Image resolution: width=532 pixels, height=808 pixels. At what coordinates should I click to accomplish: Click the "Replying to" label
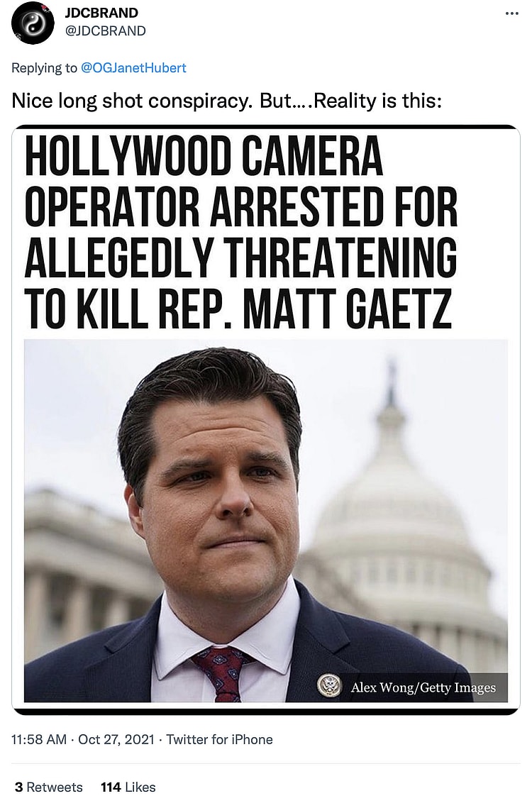point(44,68)
